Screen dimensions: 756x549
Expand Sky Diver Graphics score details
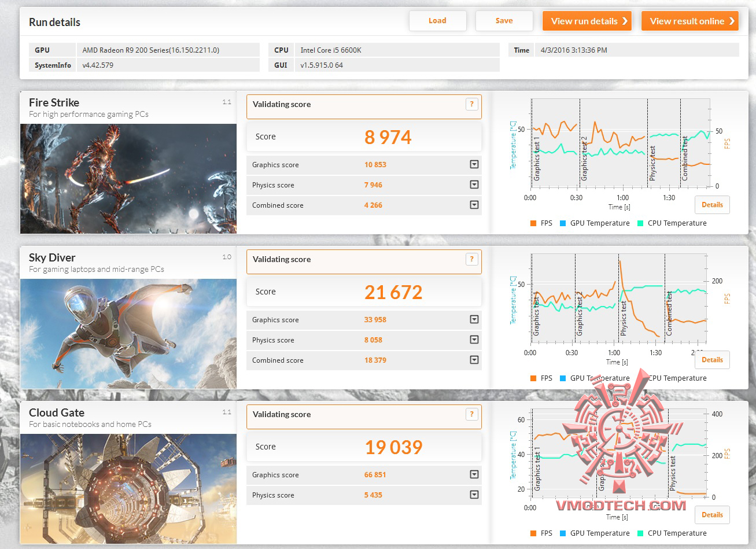[474, 320]
